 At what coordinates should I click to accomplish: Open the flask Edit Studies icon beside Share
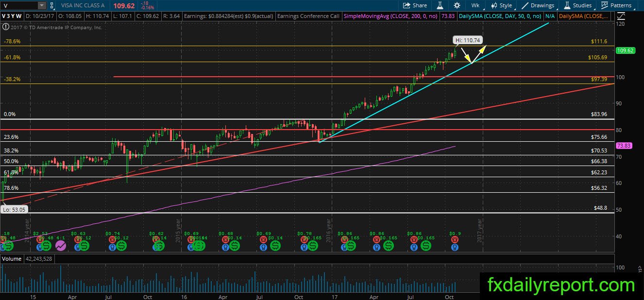point(440,5)
